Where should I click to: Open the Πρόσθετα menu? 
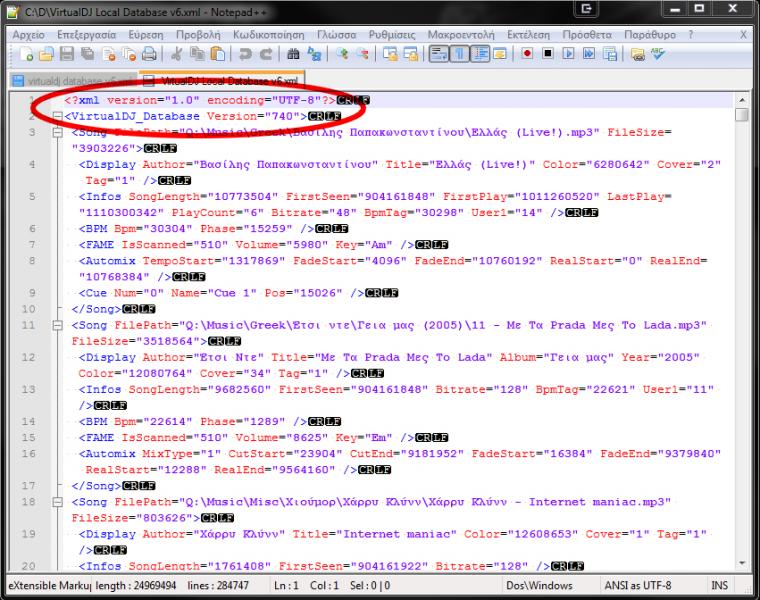pyautogui.click(x=587, y=35)
